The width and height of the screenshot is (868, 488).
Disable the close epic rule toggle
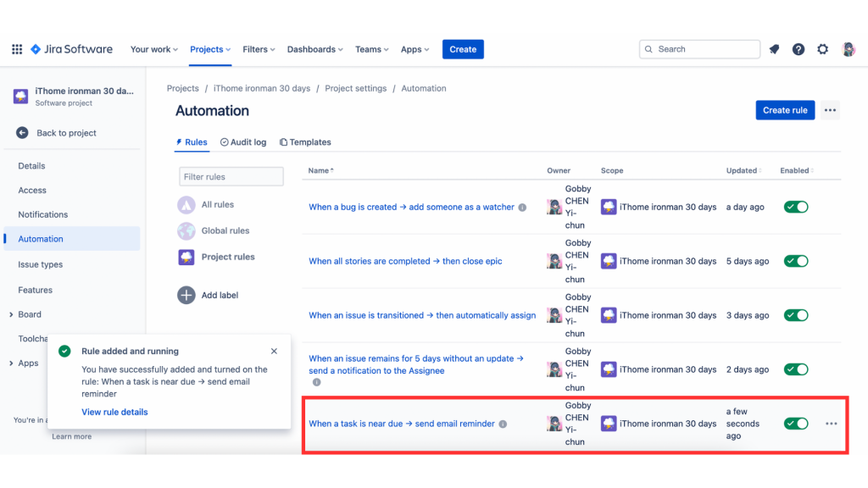pyautogui.click(x=796, y=261)
